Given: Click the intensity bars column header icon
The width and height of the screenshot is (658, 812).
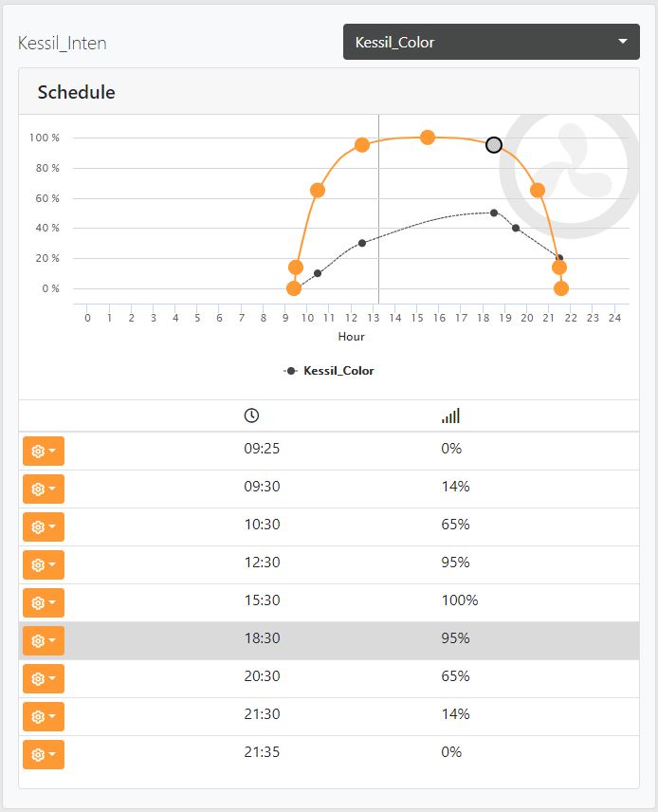Looking at the screenshot, I should click(x=450, y=415).
